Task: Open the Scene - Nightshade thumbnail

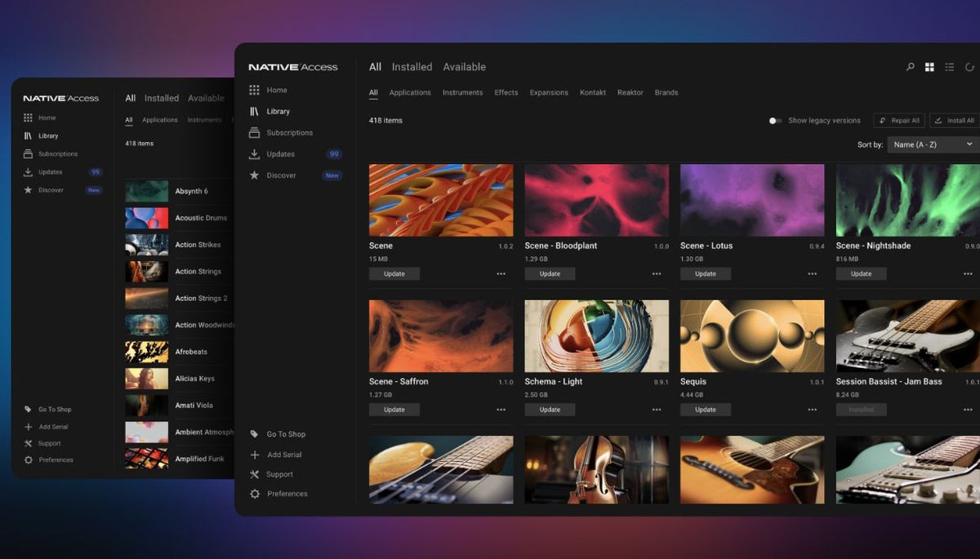Action: pyautogui.click(x=908, y=200)
